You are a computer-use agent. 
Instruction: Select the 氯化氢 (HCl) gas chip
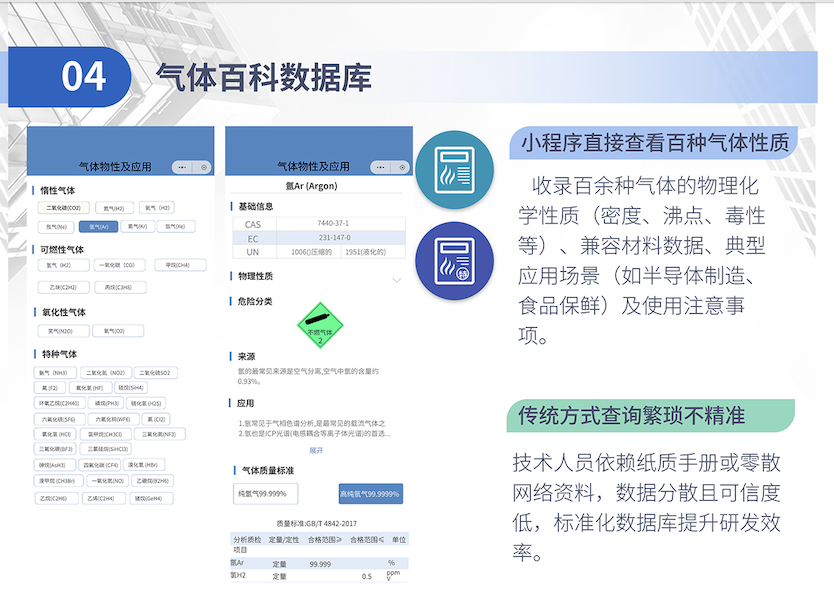coord(56,434)
